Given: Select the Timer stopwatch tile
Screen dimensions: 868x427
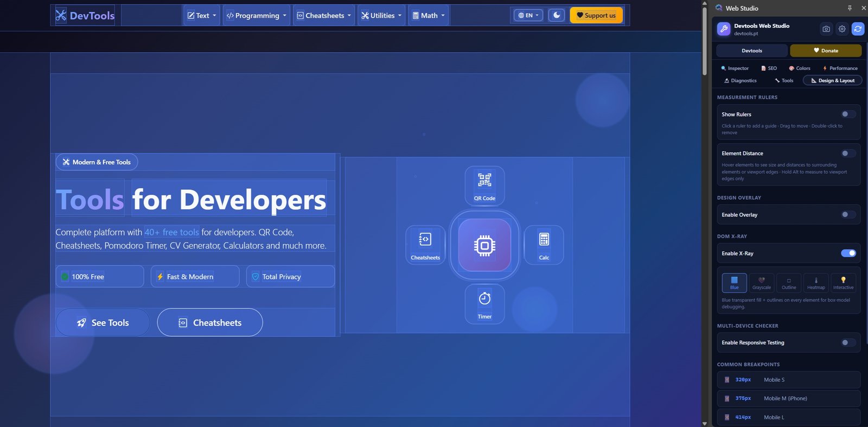Looking at the screenshot, I should [484, 304].
